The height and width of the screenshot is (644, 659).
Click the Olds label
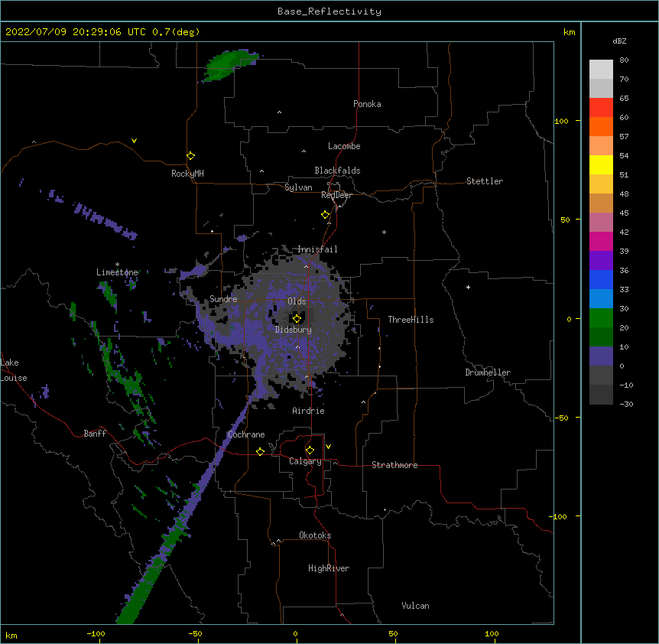297,301
